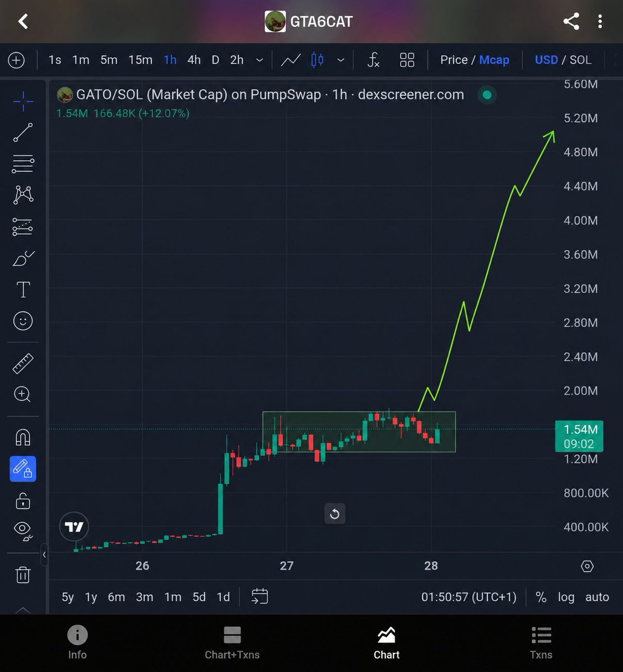Image resolution: width=623 pixels, height=672 pixels.
Task: Switch to line chart style
Action: (x=291, y=60)
